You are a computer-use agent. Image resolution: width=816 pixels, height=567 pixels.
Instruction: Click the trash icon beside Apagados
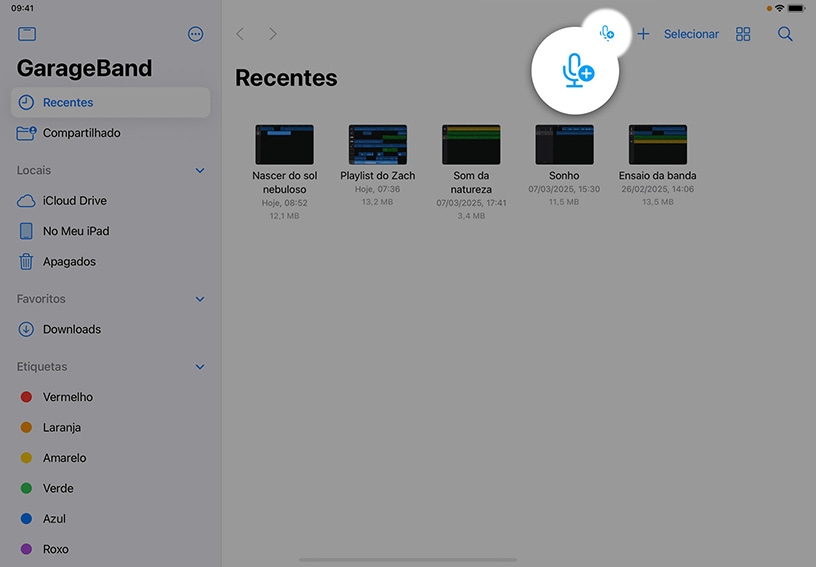point(26,262)
